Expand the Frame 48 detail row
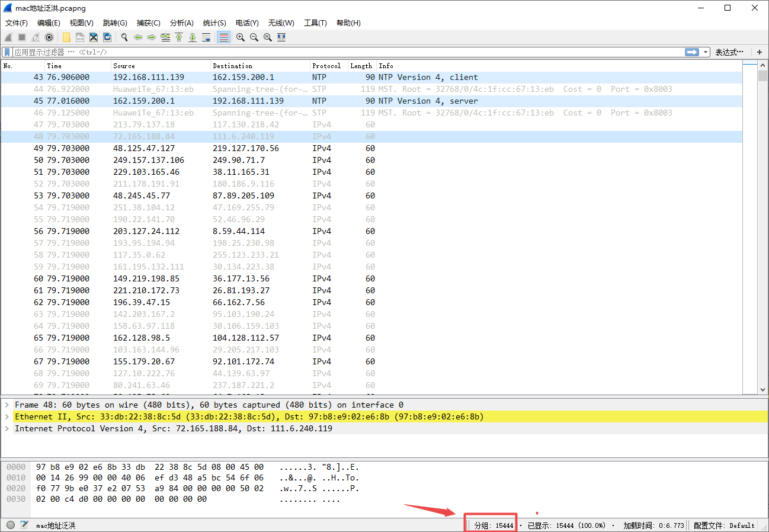This screenshot has width=769, height=532. pos(7,405)
